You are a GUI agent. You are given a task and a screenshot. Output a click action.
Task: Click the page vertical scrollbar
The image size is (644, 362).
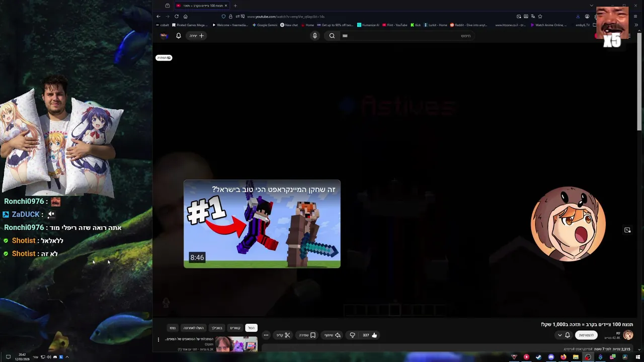tap(639, 80)
